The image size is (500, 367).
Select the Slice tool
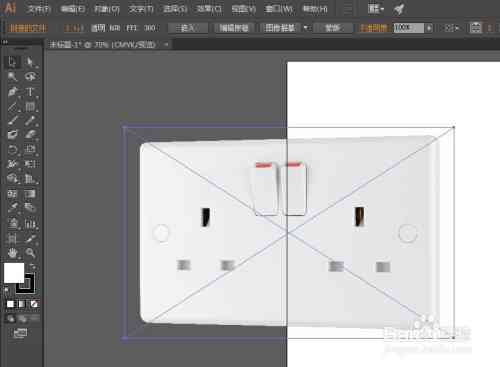(30, 238)
